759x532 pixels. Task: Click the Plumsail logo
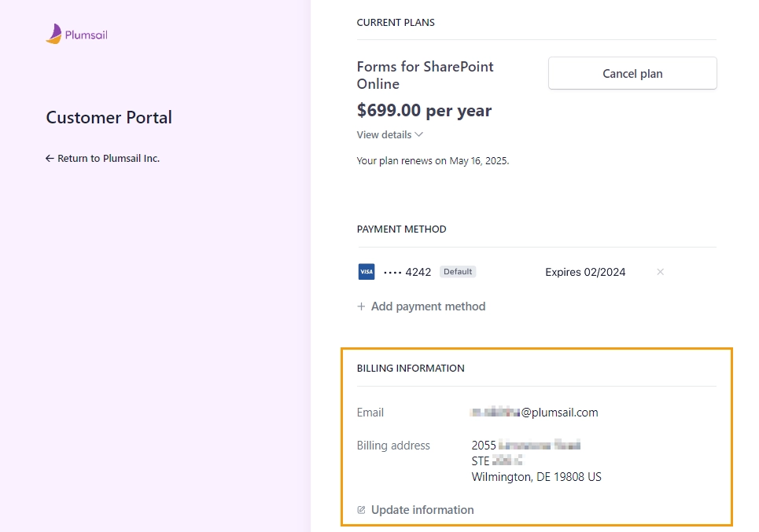click(x=77, y=34)
